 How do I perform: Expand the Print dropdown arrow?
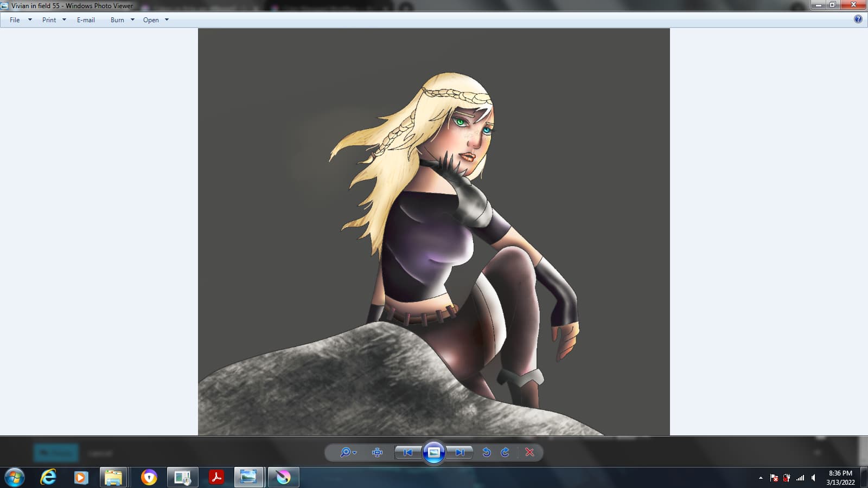tap(64, 20)
